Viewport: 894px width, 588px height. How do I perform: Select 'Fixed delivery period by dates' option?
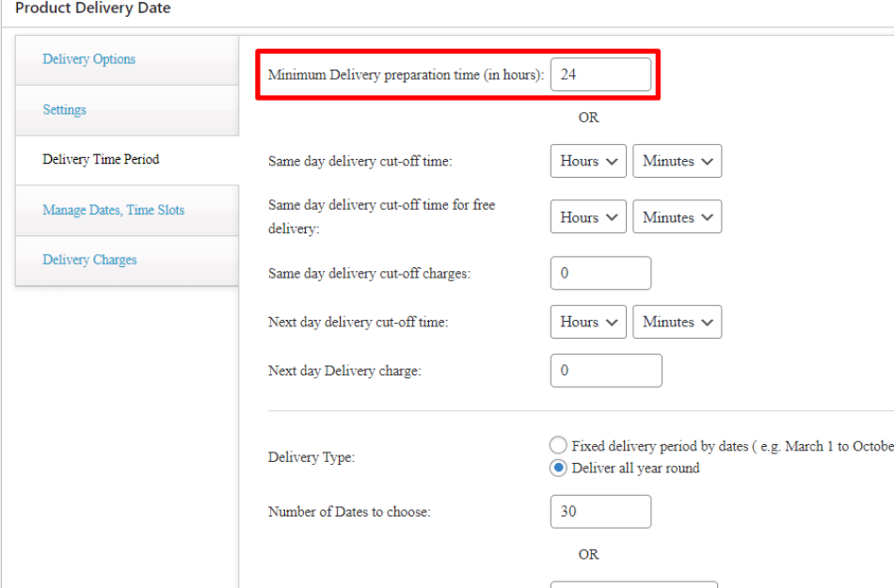[558, 445]
